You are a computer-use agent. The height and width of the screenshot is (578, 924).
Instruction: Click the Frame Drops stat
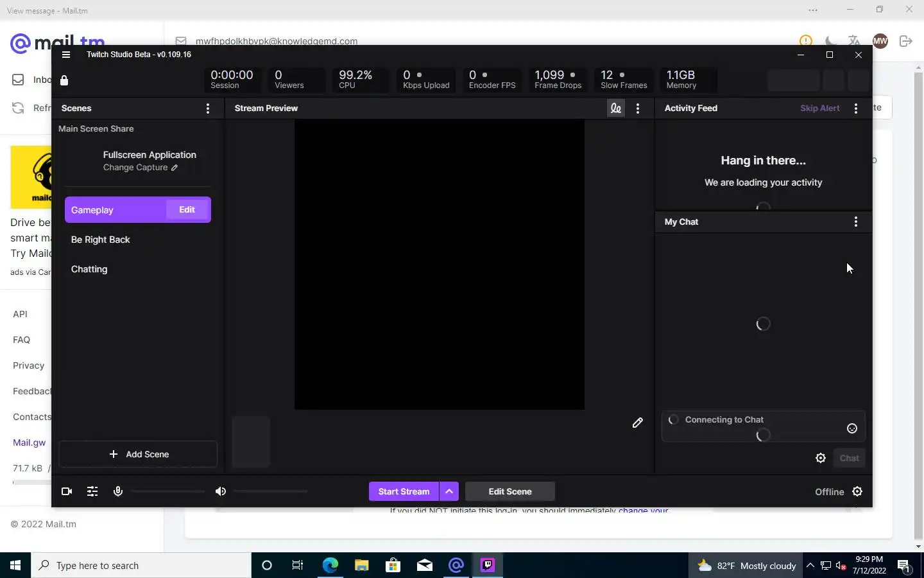pos(558,80)
